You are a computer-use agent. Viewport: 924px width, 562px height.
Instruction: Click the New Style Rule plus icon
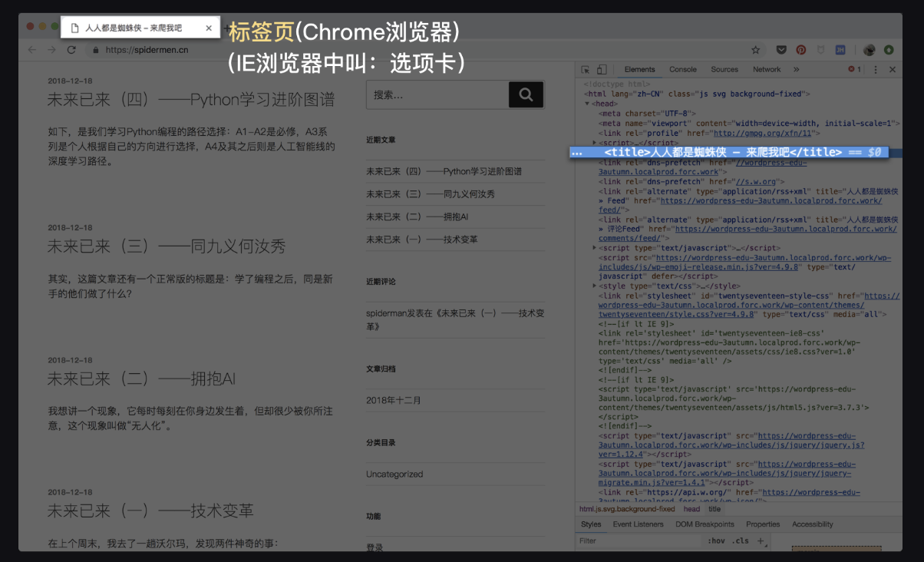coord(761,541)
